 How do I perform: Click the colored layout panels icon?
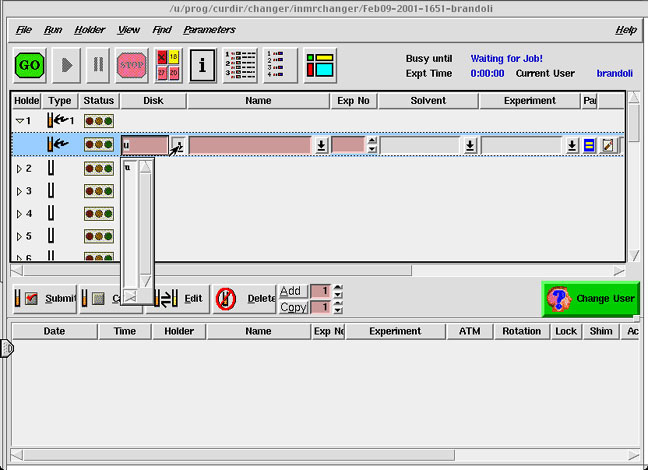click(320, 65)
